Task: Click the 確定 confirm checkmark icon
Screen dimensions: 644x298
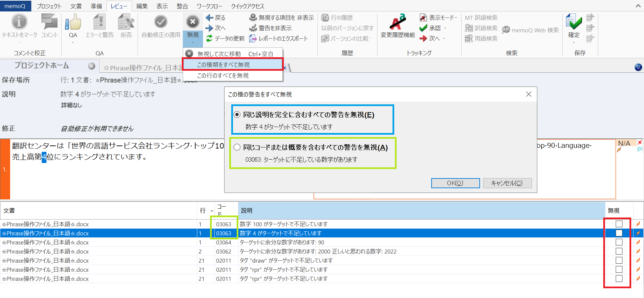Action: [574, 22]
